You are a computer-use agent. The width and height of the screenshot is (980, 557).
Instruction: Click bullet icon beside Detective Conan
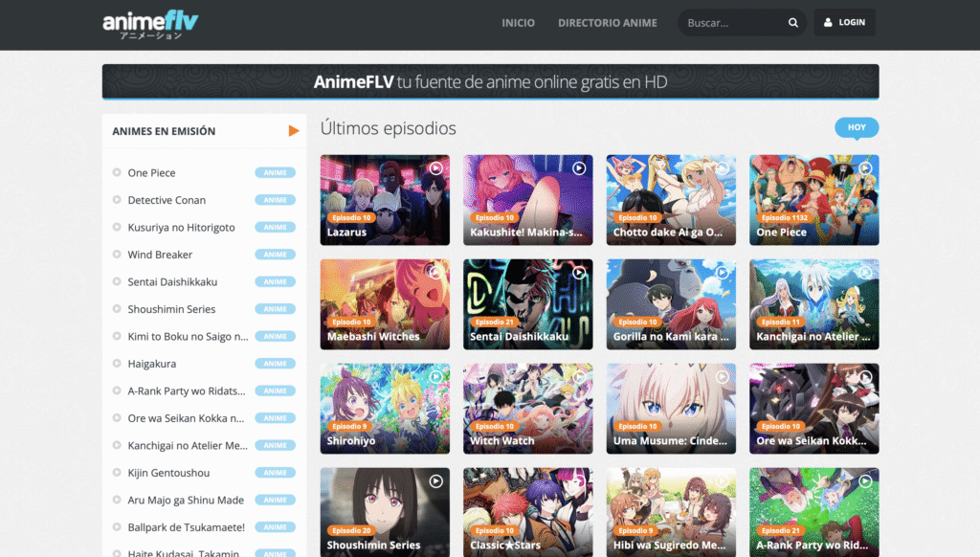(x=117, y=200)
